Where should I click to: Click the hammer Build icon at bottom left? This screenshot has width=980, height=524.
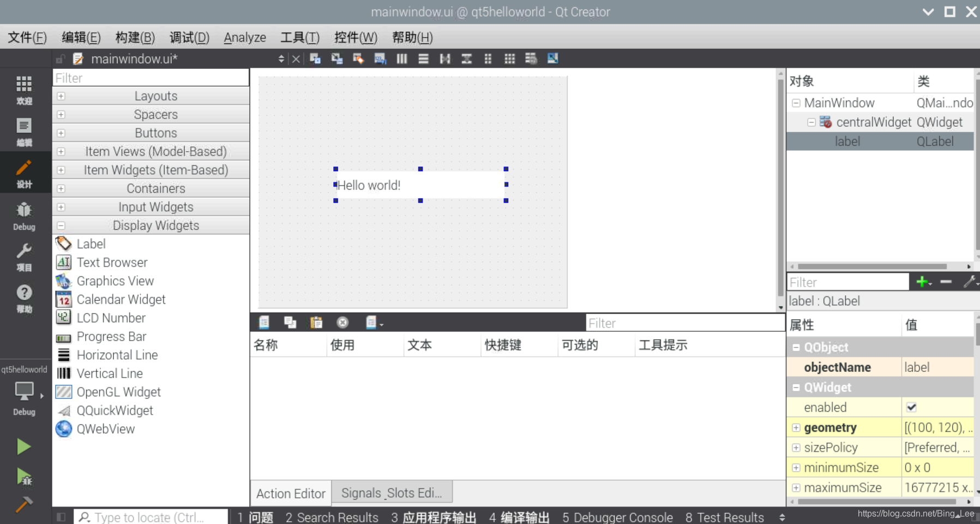coord(24,504)
